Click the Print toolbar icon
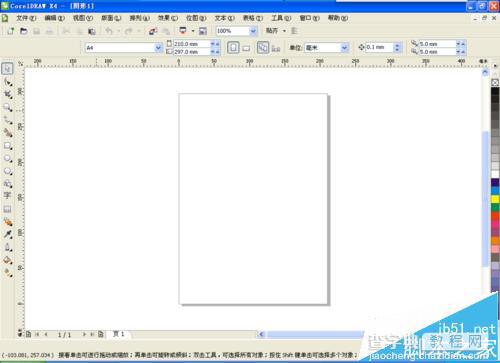The image size is (500, 363). (x=49, y=31)
